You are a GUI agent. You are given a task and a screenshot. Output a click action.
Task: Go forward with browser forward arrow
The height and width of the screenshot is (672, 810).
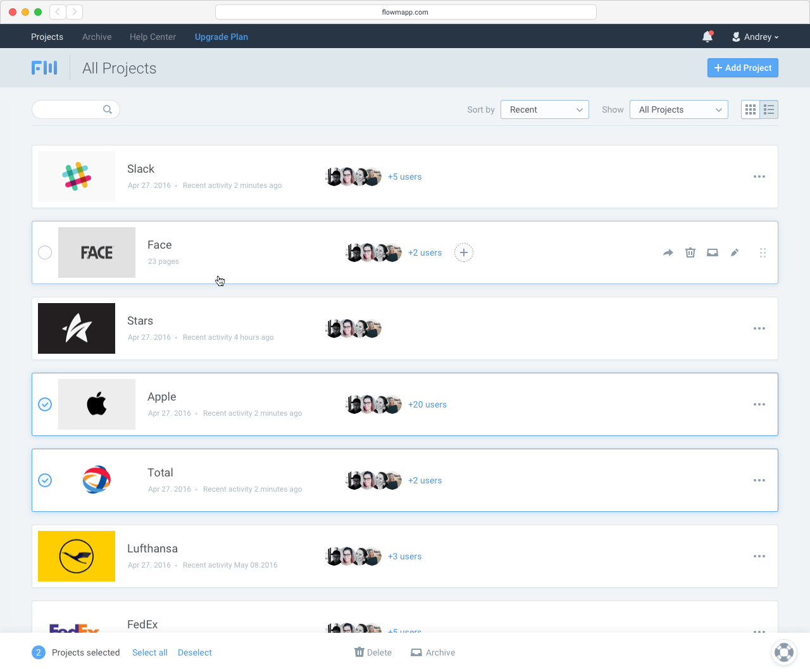(75, 12)
